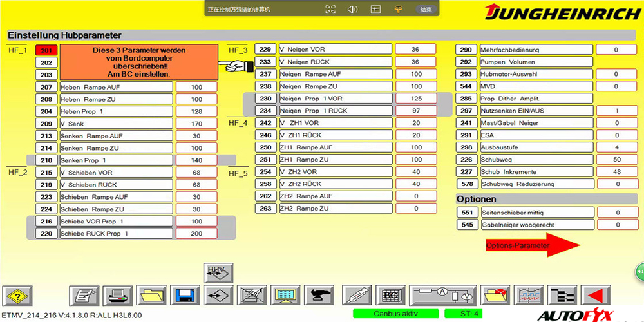Click value field for Schubweg parameter
The height and width of the screenshot is (322, 644).
click(x=616, y=160)
